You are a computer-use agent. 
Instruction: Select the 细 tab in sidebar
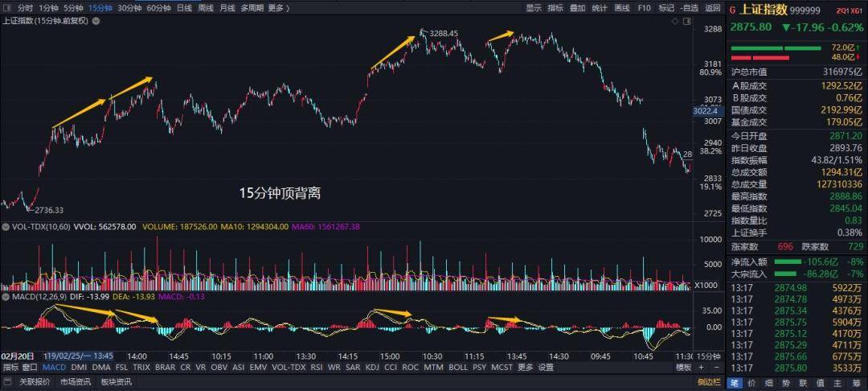tap(768, 383)
